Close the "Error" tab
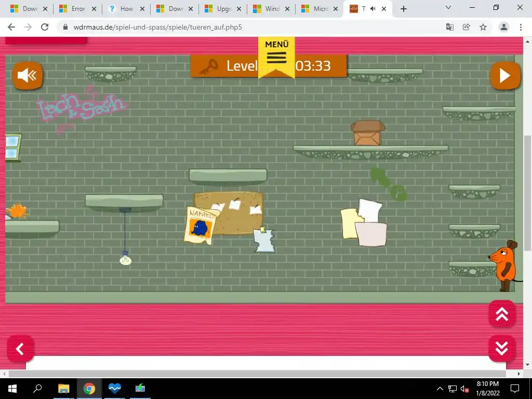532x399 pixels. pyautogui.click(x=94, y=9)
